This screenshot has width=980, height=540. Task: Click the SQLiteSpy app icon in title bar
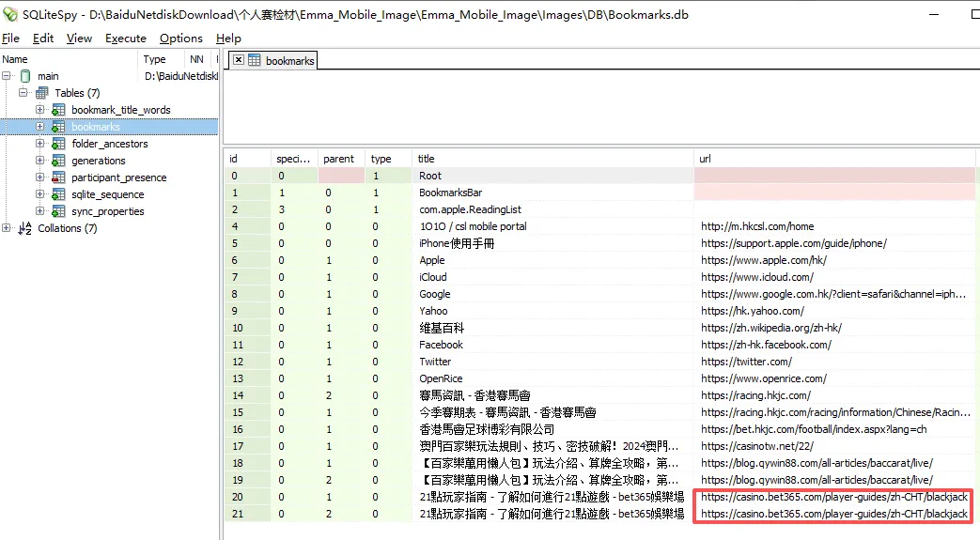(10, 14)
